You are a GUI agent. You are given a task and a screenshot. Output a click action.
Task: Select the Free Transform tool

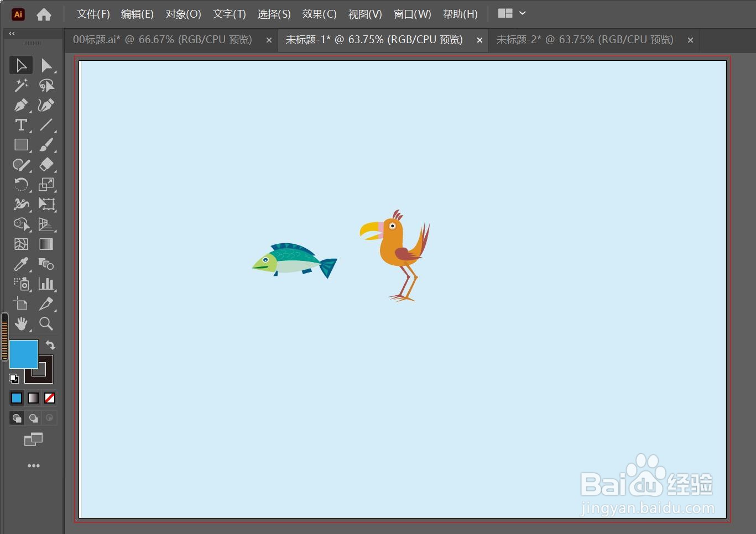46,205
